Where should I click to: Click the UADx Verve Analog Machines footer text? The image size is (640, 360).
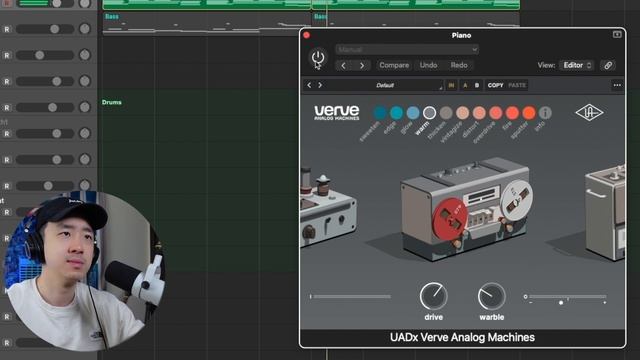click(x=462, y=338)
